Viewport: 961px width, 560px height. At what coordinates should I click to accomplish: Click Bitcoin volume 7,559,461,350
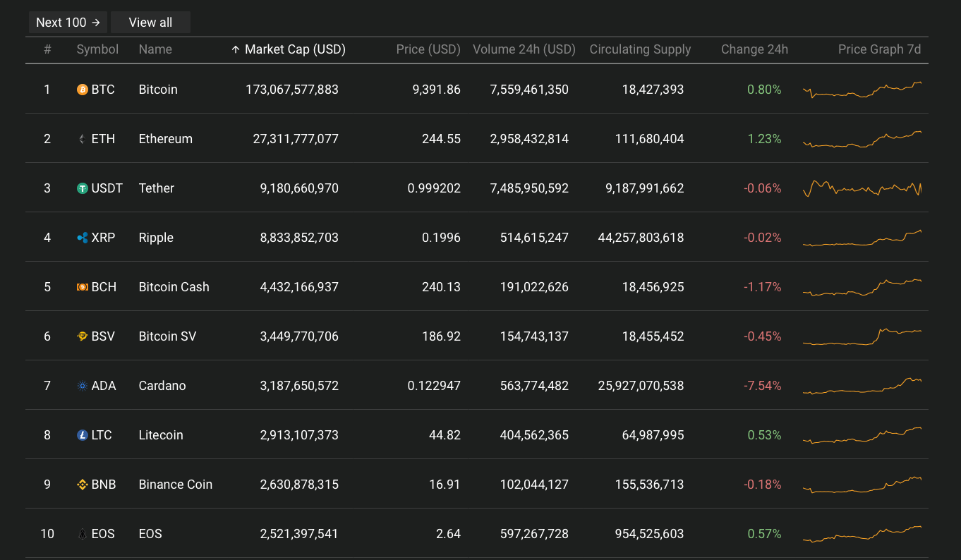click(x=529, y=90)
